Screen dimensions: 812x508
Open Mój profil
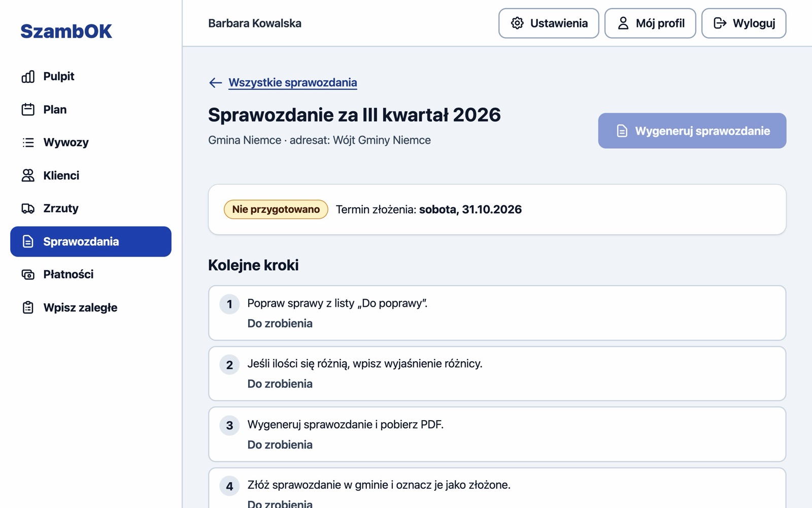click(x=650, y=23)
